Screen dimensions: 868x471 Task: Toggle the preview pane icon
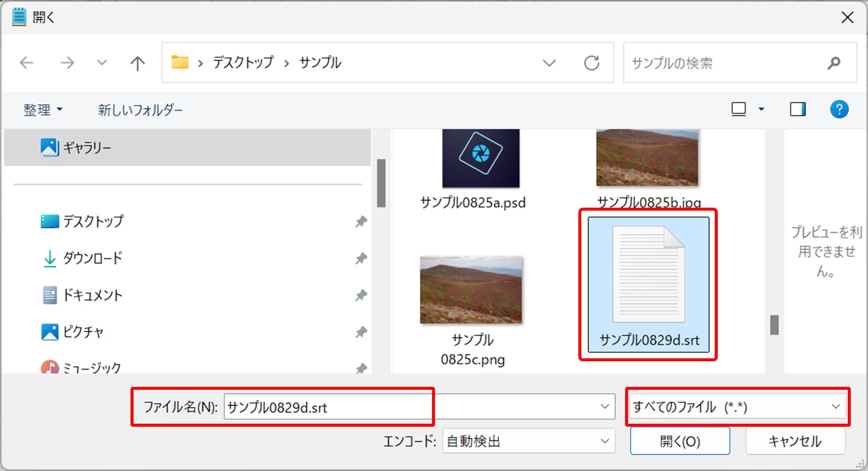798,109
